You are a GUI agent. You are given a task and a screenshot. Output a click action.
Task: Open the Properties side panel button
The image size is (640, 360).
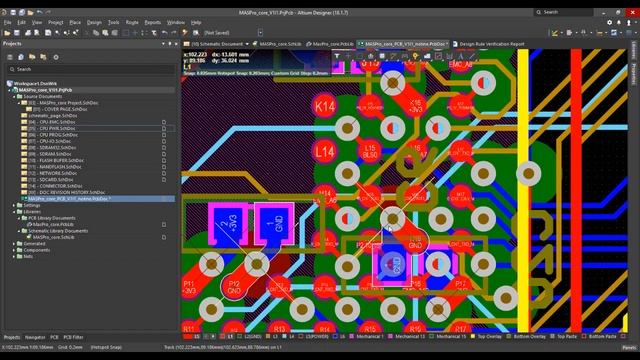(x=634, y=74)
